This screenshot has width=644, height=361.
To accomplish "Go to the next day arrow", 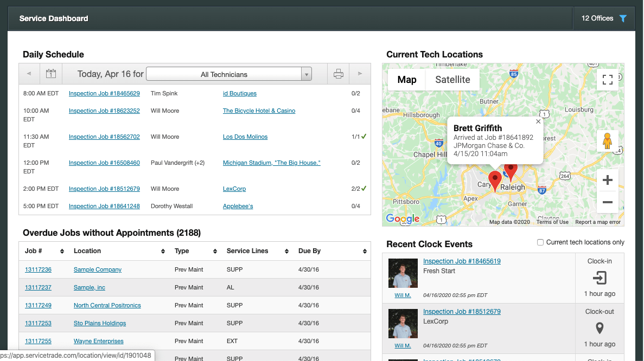I will click(360, 74).
